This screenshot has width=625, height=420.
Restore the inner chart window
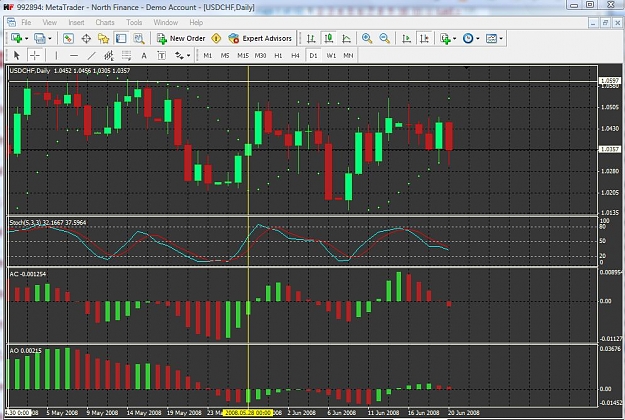point(605,23)
